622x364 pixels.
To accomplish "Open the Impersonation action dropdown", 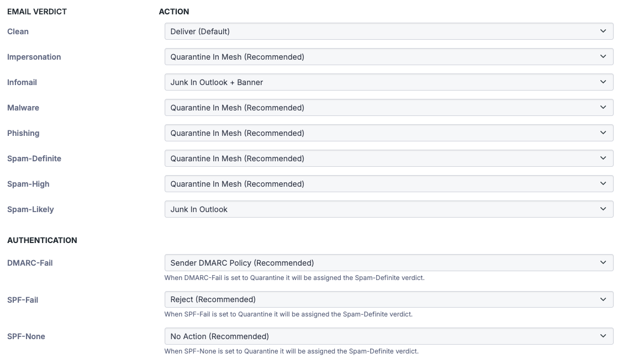I will point(388,57).
